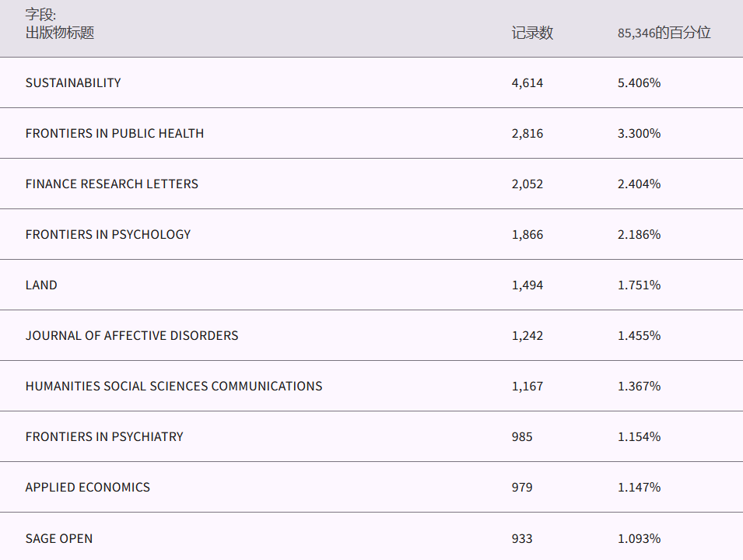The image size is (743, 560).
Task: Click the 1.093% percentage for SAGE OPEN
Action: point(639,538)
